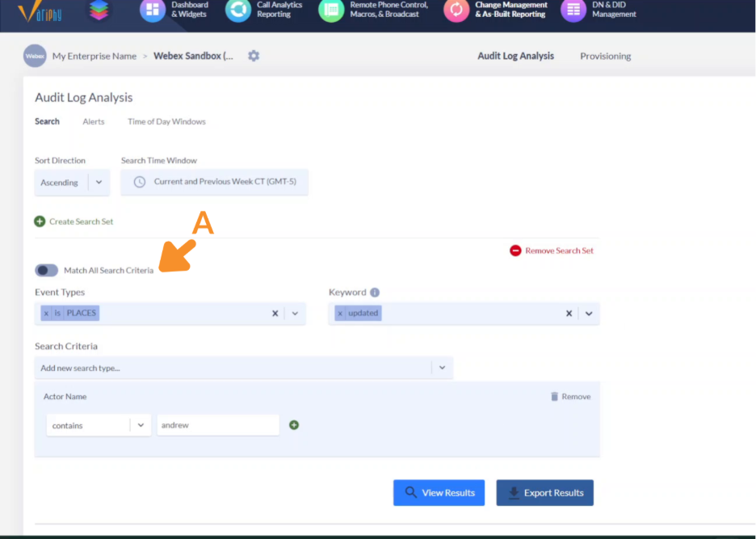Open settings gear next to Webex Sandbox
The width and height of the screenshot is (756, 539).
(254, 56)
